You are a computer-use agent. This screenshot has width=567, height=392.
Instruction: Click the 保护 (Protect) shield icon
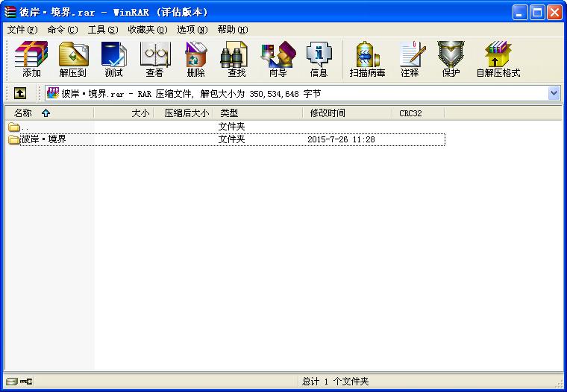(451, 60)
